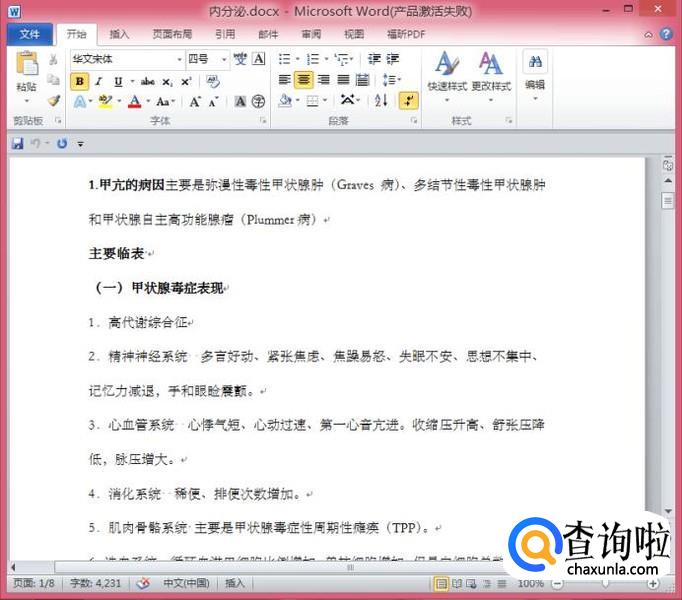Click the word count 字数: 4,231 in status bar
Screen dimensions: 682x600
[94, 583]
